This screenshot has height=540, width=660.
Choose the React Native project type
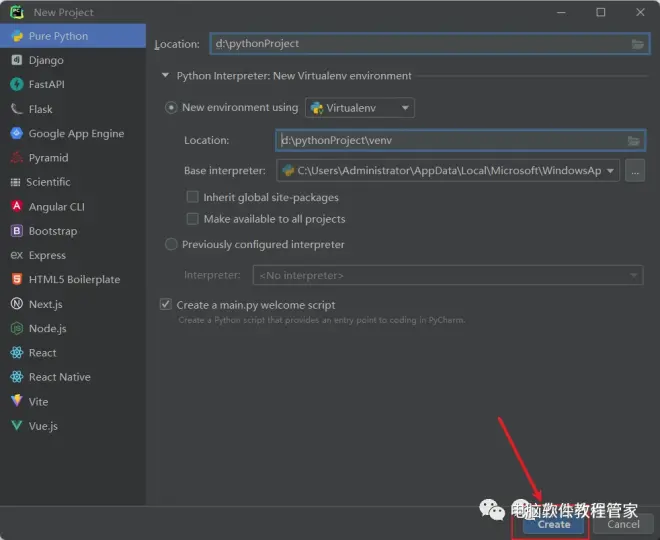(73, 377)
